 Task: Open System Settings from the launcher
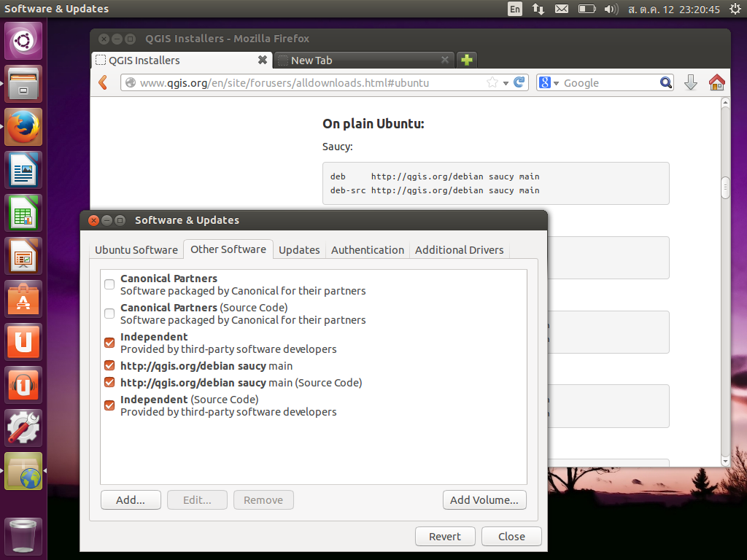pos(23,427)
